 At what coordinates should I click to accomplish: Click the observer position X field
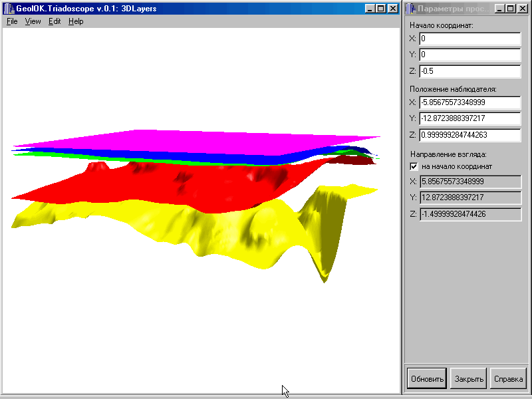tap(469, 103)
